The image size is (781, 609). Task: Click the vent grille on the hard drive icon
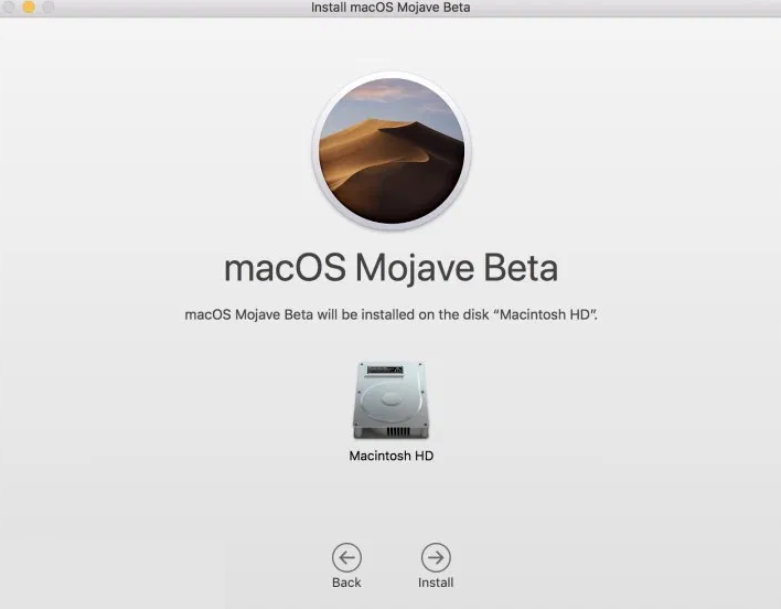(x=391, y=431)
